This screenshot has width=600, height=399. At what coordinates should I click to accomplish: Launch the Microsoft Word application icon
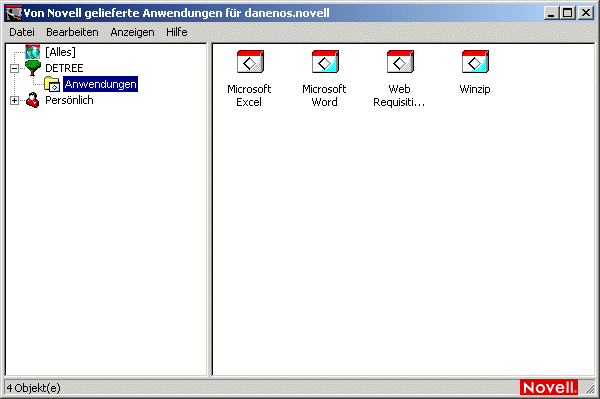coord(325,62)
